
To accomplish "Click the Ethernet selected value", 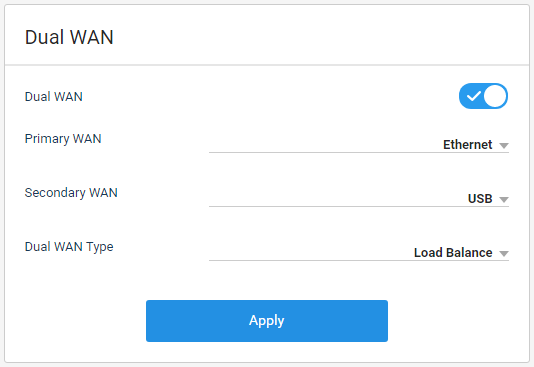I will 467,145.
